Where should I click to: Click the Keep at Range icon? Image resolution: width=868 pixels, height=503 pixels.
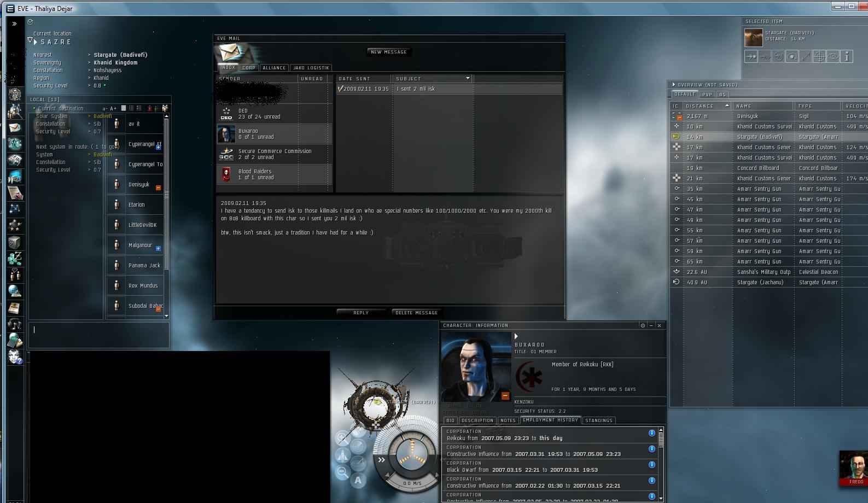806,56
